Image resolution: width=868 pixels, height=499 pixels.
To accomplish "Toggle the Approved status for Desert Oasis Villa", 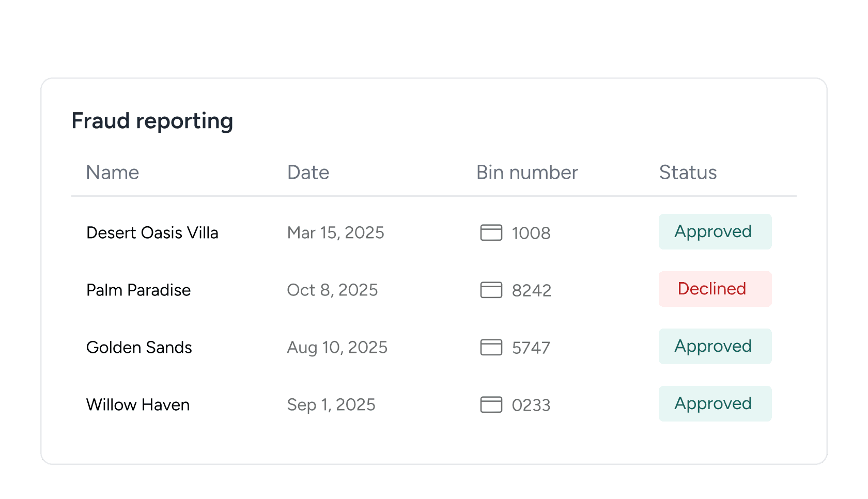I will [x=715, y=231].
